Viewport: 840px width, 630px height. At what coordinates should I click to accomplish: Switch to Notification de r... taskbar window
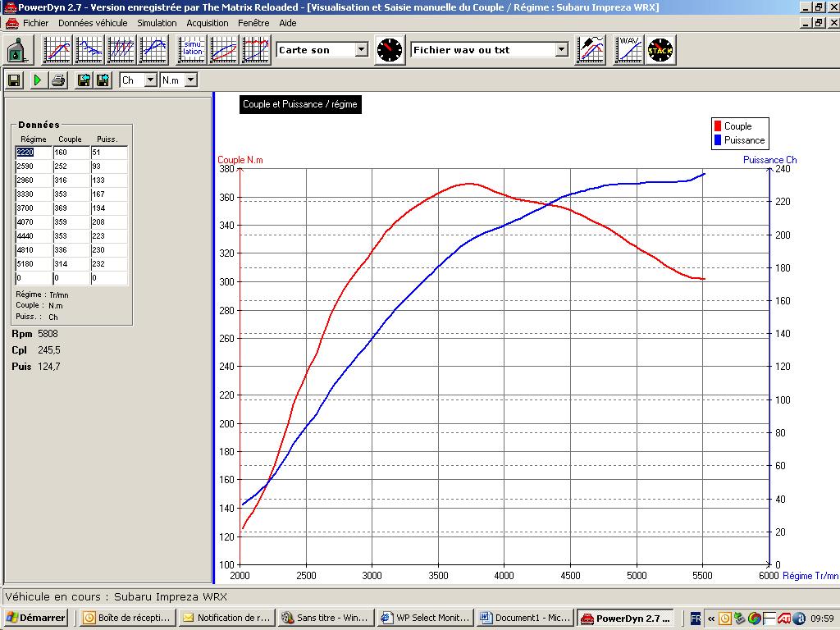pos(226,618)
